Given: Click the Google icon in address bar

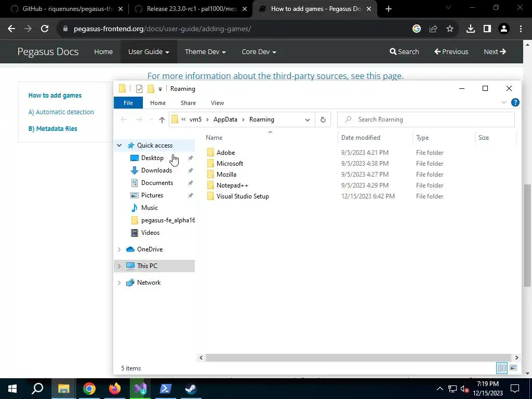Looking at the screenshot, I should point(417,29).
